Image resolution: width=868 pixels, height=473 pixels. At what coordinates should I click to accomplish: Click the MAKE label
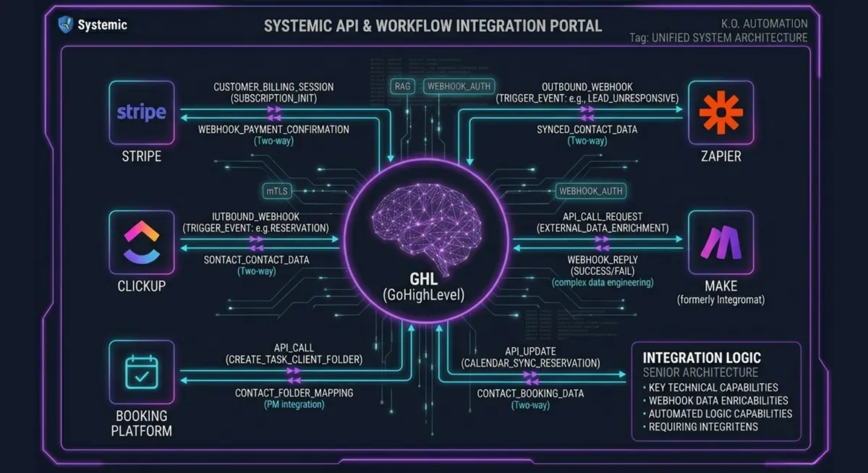point(720,286)
